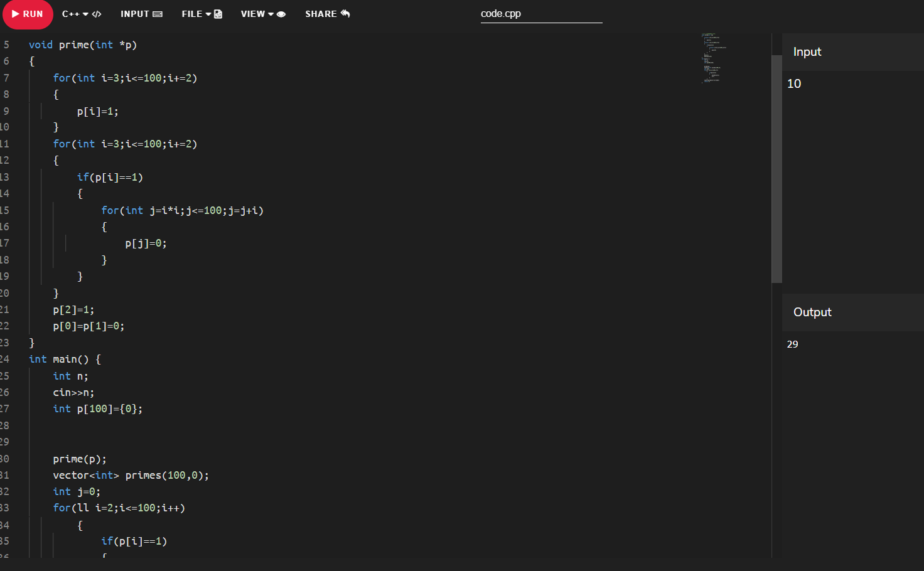The width and height of the screenshot is (924, 571).
Task: Expand the FILE menu dropdown arrow
Action: coord(208,14)
